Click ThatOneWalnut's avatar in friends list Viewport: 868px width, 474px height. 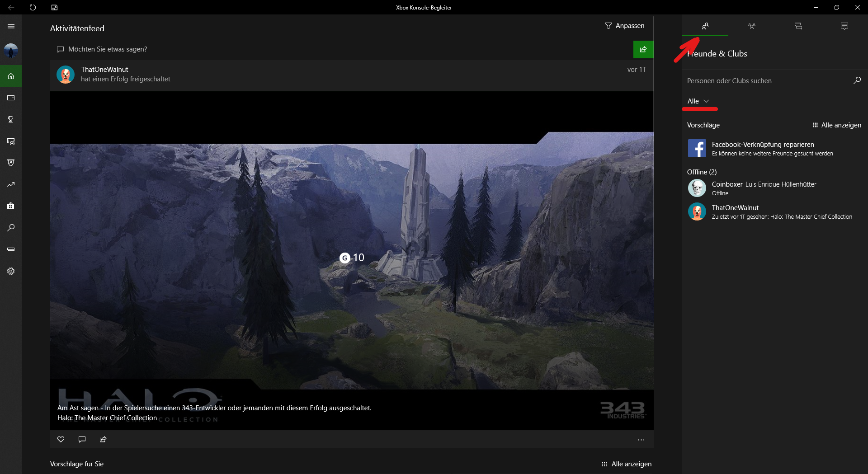pyautogui.click(x=697, y=211)
